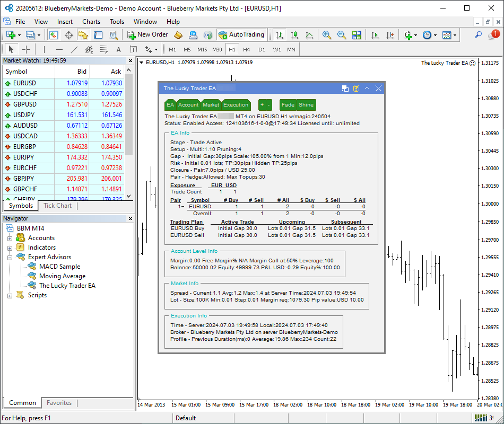Open the Profiles toolbar icon
The width and height of the screenshot is (504, 424).
pyautogui.click(x=31, y=34)
